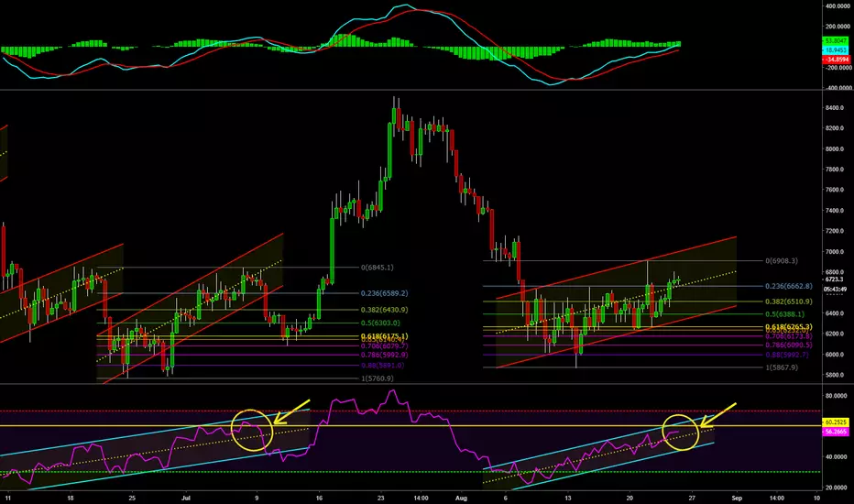Select the 7400.0 price axis tick
The image size is (854, 504).
click(x=835, y=211)
